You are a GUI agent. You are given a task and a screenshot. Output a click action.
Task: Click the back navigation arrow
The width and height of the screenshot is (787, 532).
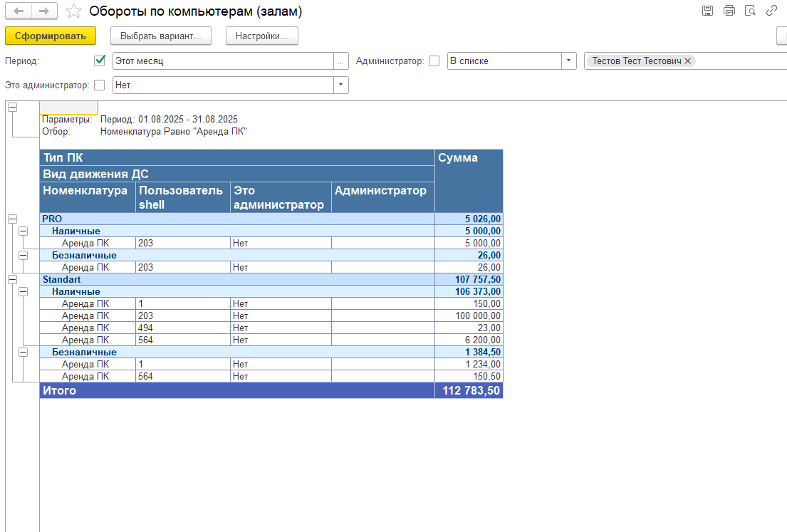(19, 11)
